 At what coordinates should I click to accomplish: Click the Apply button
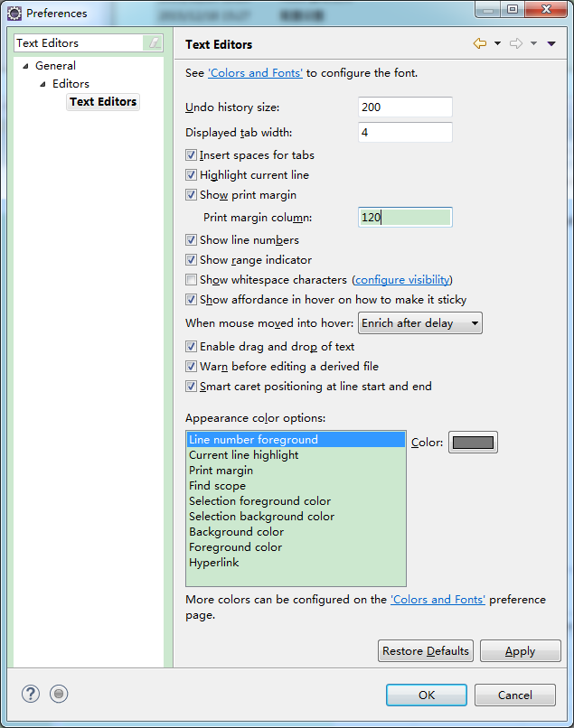pyautogui.click(x=521, y=651)
